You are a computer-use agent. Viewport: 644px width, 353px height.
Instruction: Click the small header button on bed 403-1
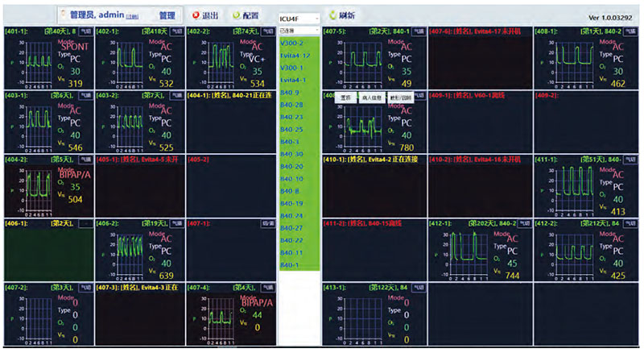(x=85, y=95)
